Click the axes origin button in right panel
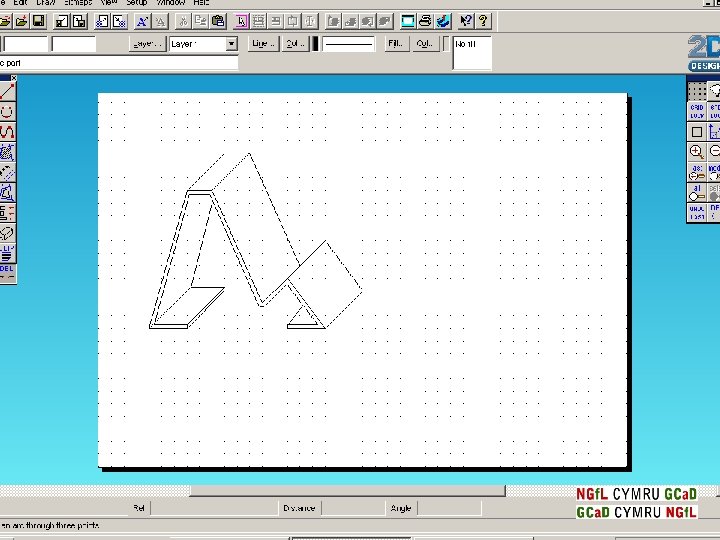The image size is (720, 540). [714, 132]
